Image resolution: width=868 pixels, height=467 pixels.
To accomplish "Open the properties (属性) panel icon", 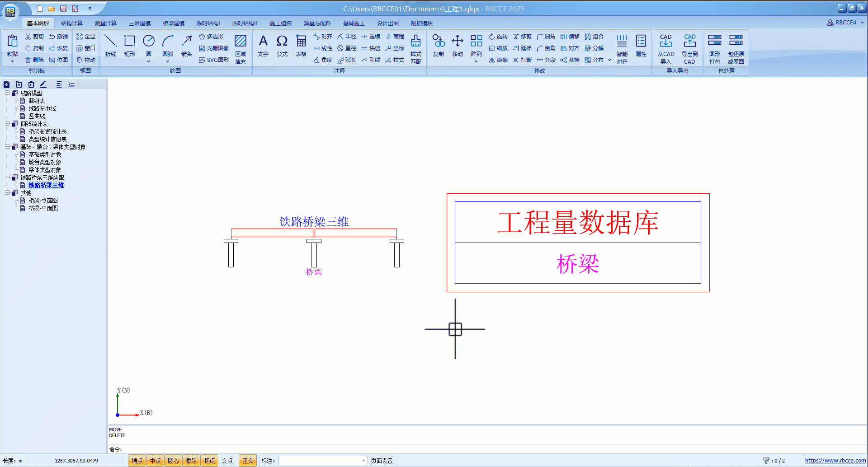I will [641, 45].
